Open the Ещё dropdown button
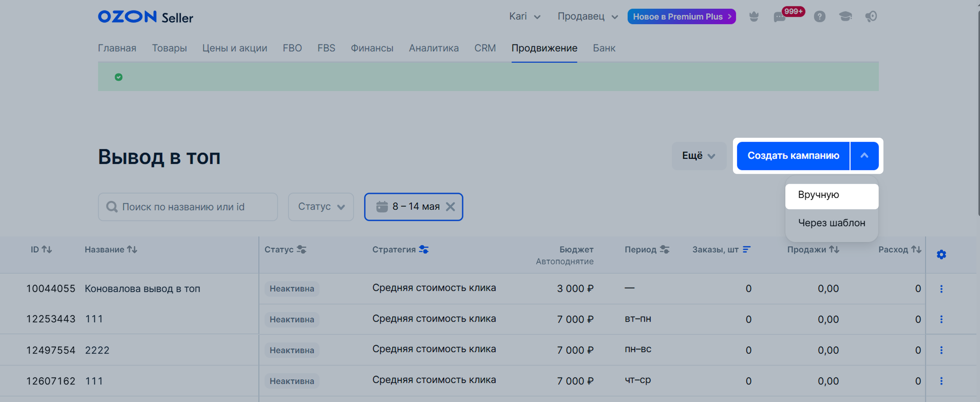 699,156
